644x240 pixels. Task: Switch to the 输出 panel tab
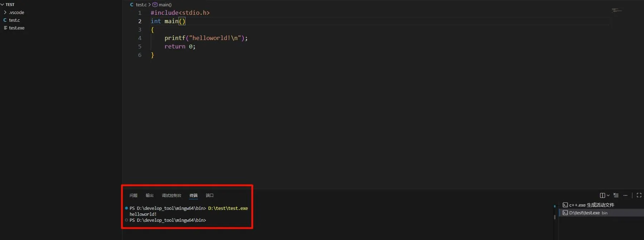[x=150, y=195]
